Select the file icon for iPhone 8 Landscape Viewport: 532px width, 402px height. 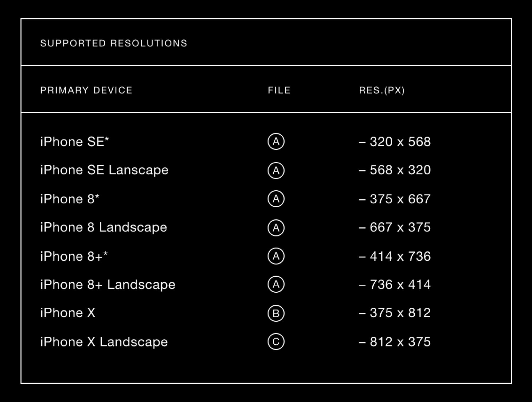coord(276,228)
